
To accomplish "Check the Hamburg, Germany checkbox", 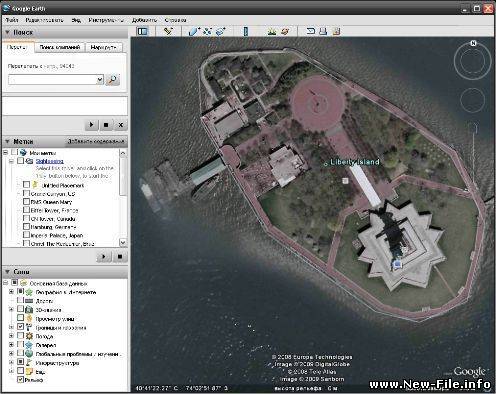I will point(26,226).
